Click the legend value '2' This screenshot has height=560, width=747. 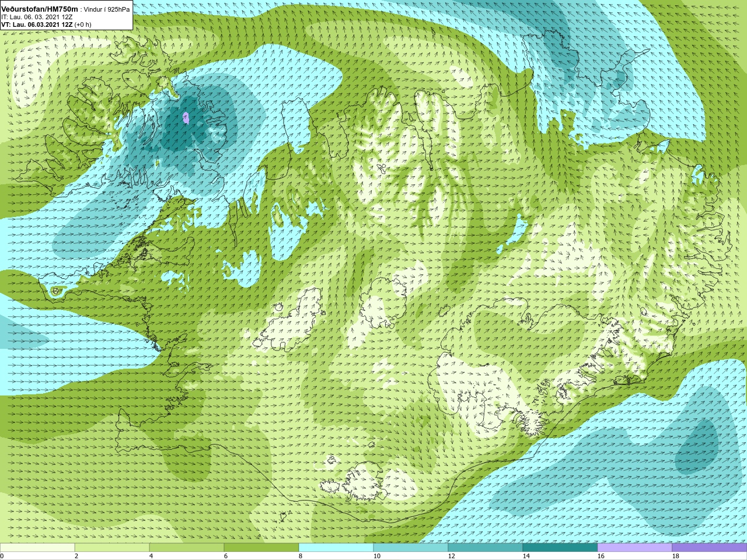[76, 556]
